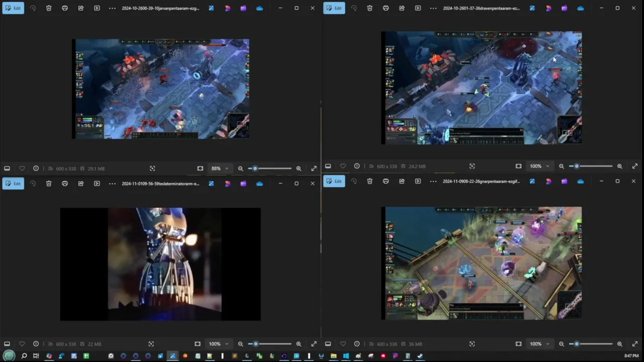Open OneDrive from the draven window
This screenshot has width=644, height=362.
point(581,8)
